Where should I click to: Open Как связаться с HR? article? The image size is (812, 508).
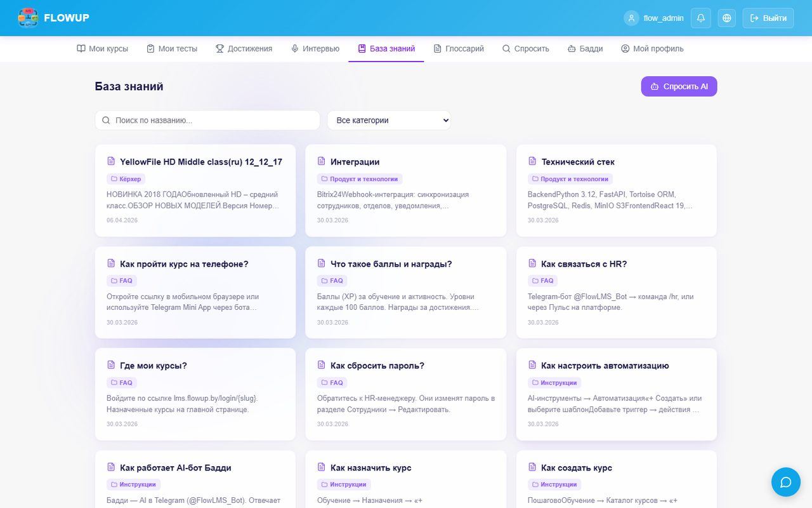point(584,264)
